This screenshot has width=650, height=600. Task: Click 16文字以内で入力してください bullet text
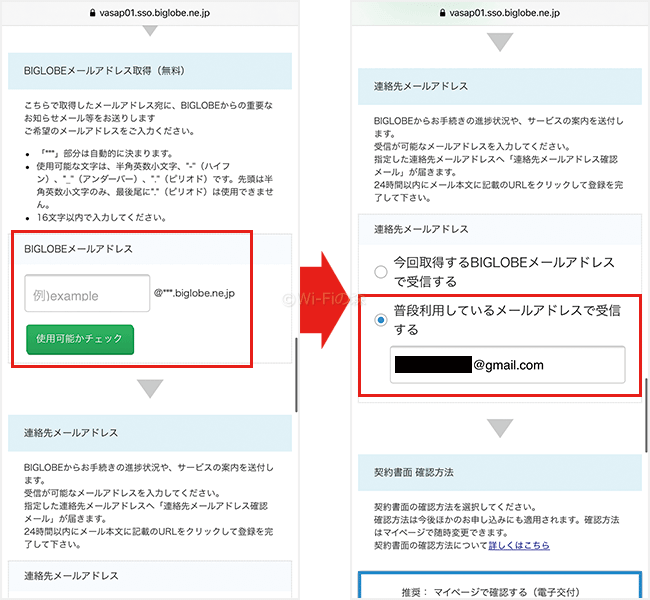pyautogui.click(x=102, y=217)
